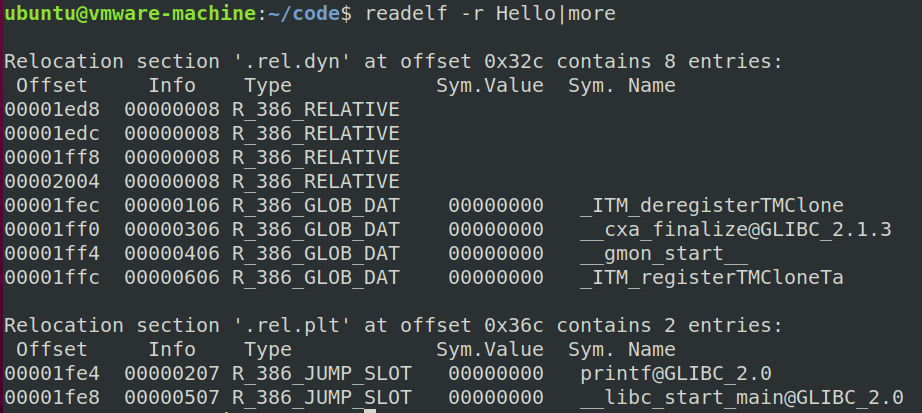
Task: Click R_386_JUMP_SLOT type in the printf row
Action: tap(322, 374)
